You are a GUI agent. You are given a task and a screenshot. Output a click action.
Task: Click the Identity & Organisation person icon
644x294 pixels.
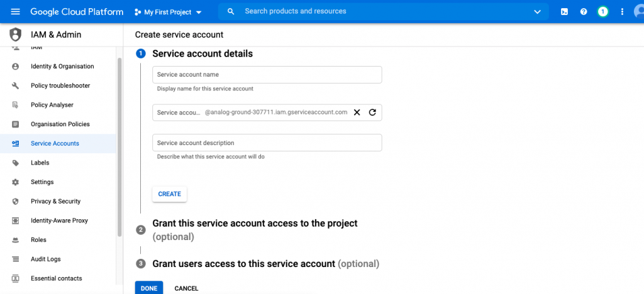coord(16,67)
